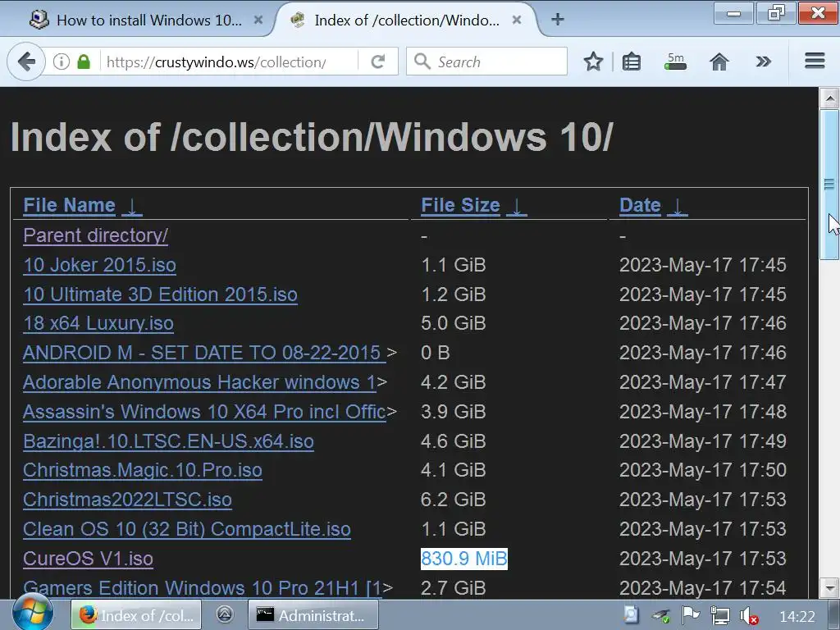Sort by Date column header
840x630 pixels.
click(x=640, y=205)
